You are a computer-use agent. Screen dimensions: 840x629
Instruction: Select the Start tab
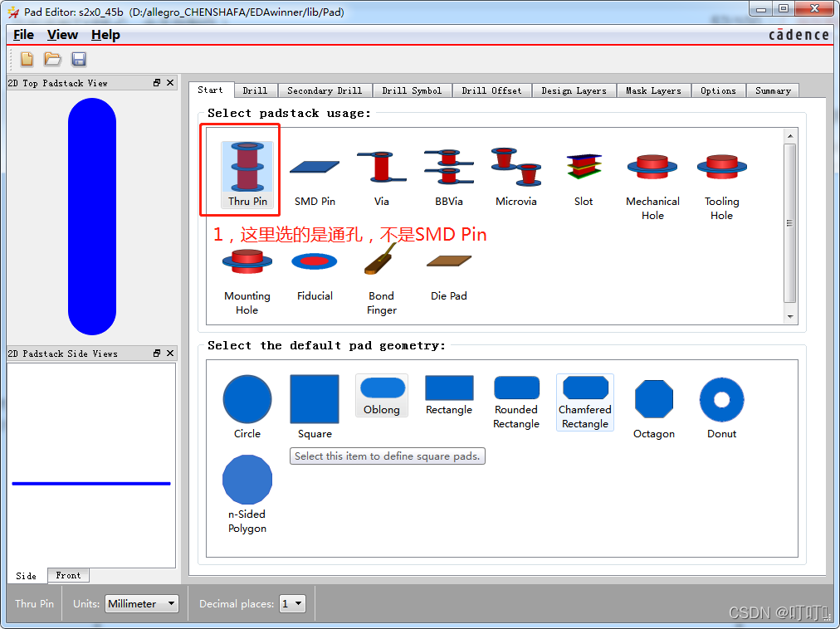(211, 90)
